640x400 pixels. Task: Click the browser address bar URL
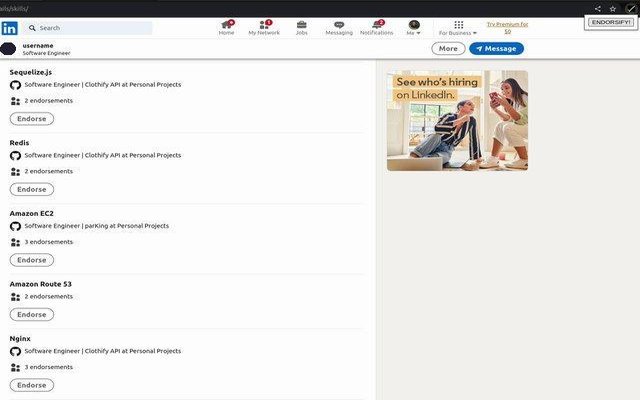[14, 9]
